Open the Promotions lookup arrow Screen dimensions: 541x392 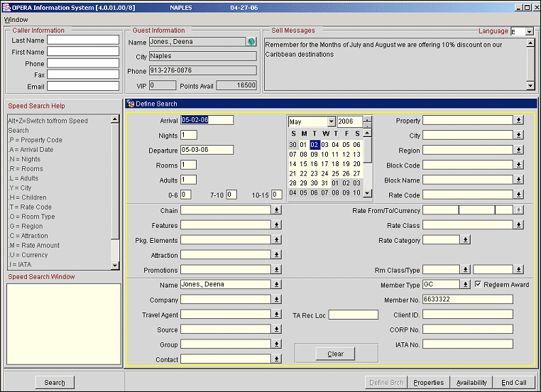(x=276, y=270)
